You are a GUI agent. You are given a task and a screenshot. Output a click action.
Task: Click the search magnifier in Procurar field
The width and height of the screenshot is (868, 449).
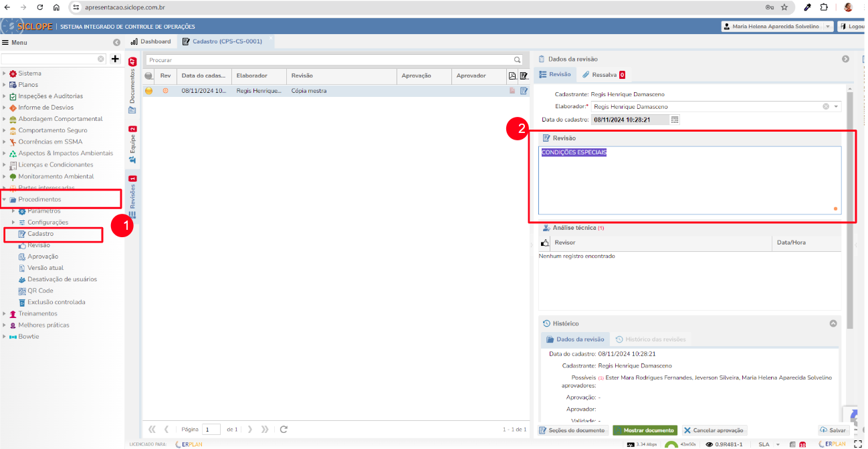point(517,59)
